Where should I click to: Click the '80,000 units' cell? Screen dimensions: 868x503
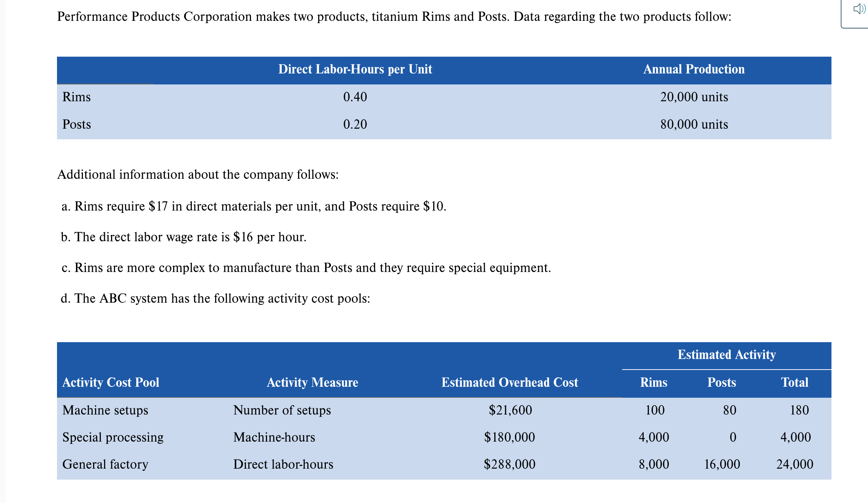click(694, 124)
